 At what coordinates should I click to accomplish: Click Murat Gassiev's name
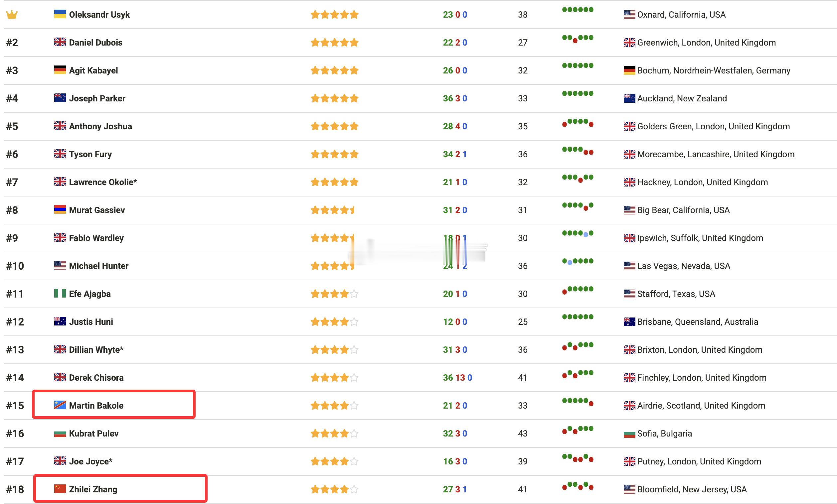[x=97, y=210]
